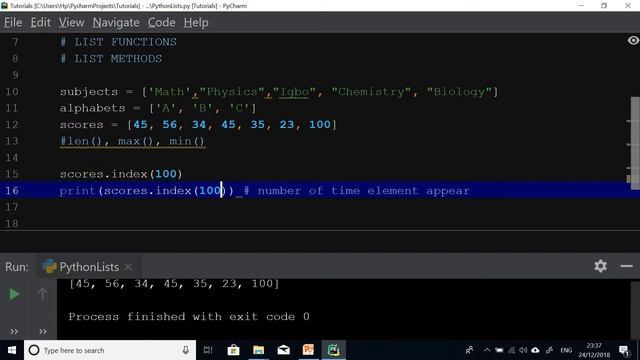The image size is (640, 360).
Task: Click the comment #len(), max(), min()
Action: [x=132, y=141]
